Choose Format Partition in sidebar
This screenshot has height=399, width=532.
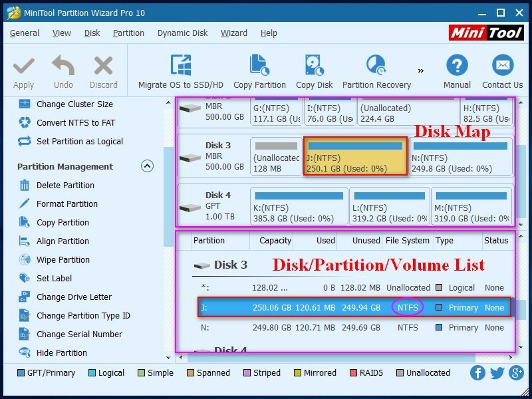click(x=58, y=204)
